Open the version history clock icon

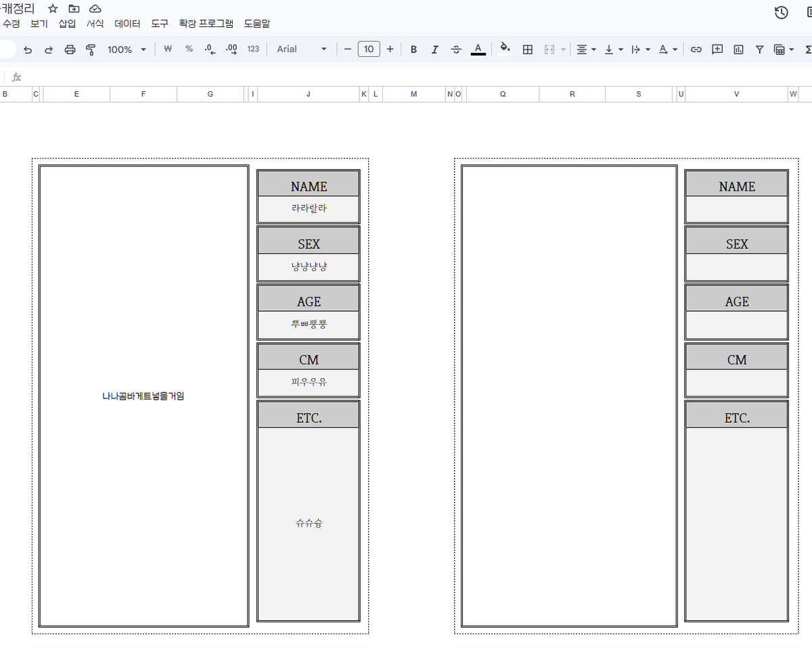click(782, 12)
